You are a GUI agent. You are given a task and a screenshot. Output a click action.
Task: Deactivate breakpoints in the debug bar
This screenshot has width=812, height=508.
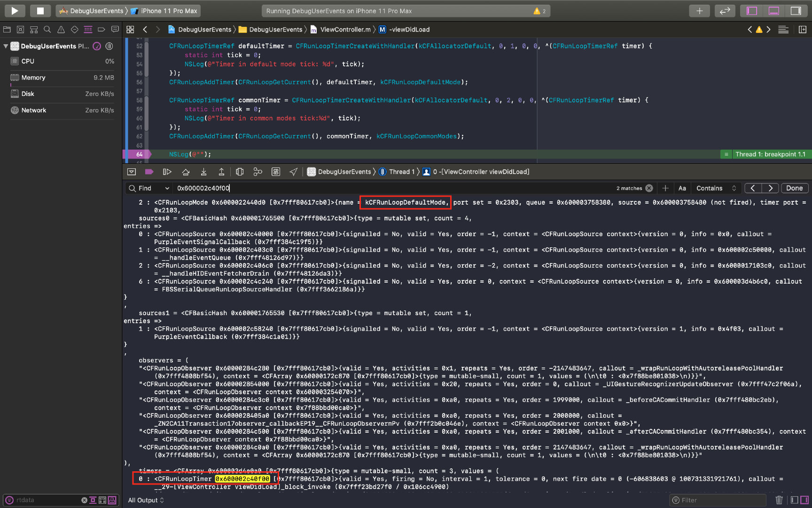pos(149,172)
